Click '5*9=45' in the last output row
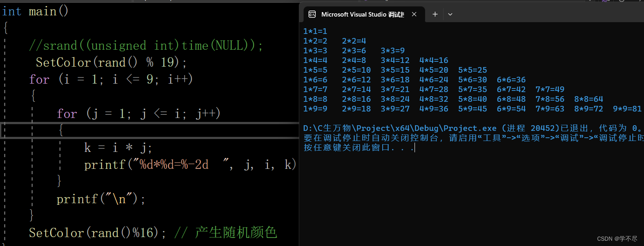Viewport: 644px width, 246px height. coord(473,109)
